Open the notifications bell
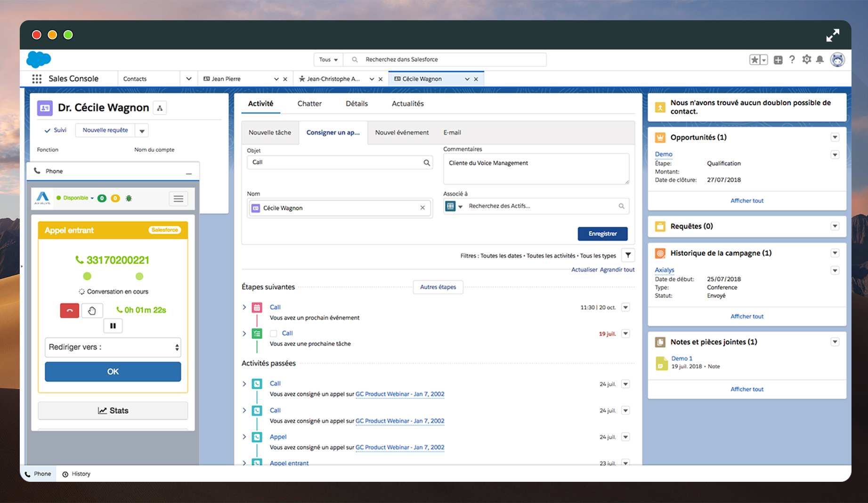The height and width of the screenshot is (503, 868). point(820,60)
